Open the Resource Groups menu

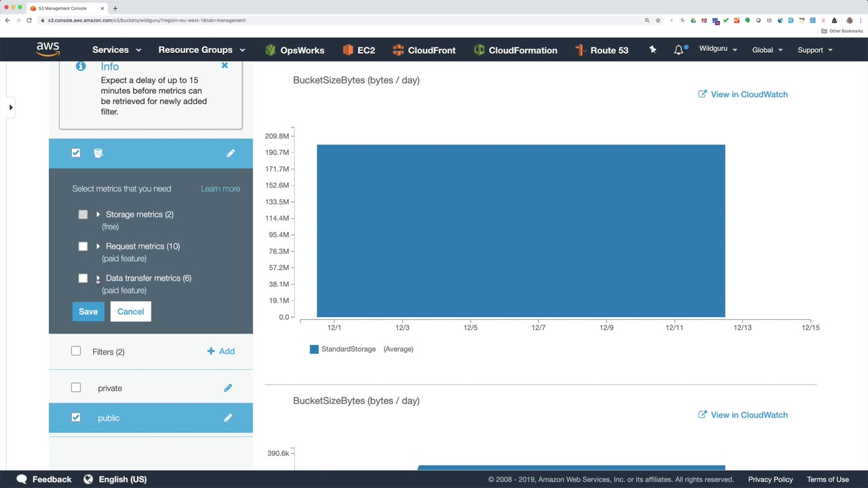[201, 49]
